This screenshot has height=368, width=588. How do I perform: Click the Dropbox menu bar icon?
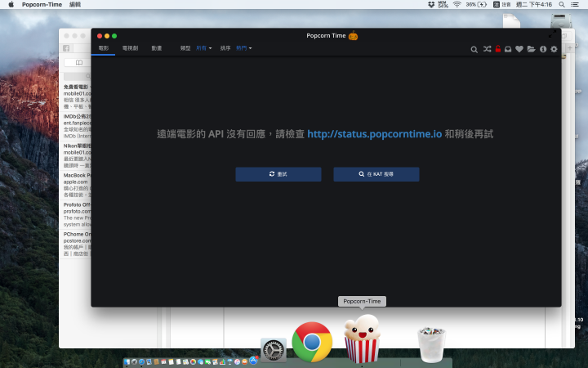point(431,5)
